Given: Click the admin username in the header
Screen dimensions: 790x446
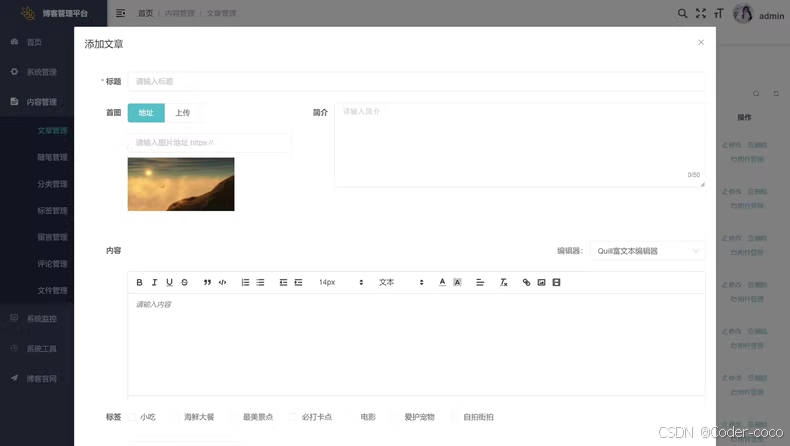Looking at the screenshot, I should point(771,16).
